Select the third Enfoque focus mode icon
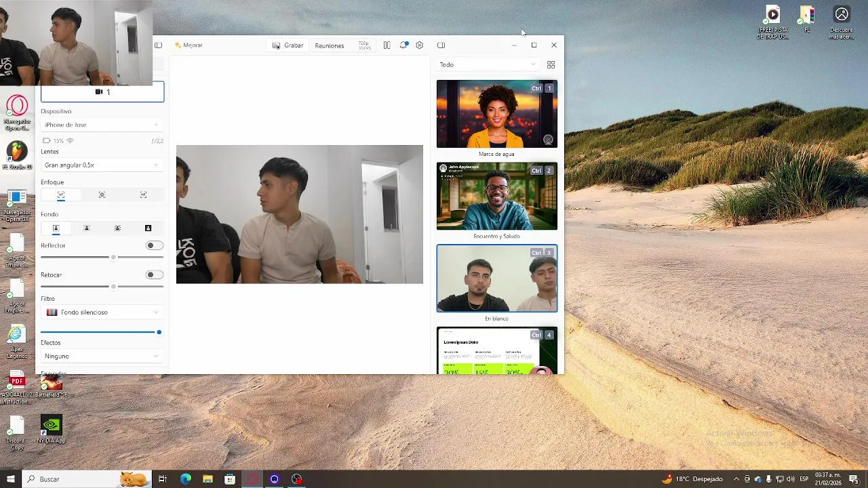868x488 pixels. pyautogui.click(x=143, y=195)
